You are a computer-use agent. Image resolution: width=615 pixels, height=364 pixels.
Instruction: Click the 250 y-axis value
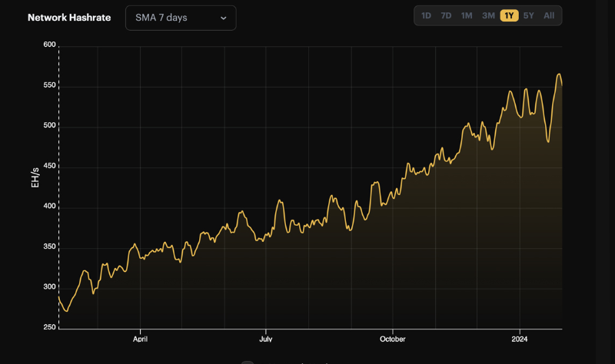point(49,328)
